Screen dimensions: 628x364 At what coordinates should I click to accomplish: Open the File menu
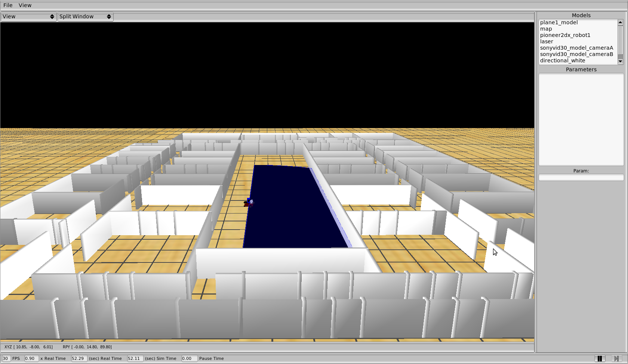[x=8, y=5]
